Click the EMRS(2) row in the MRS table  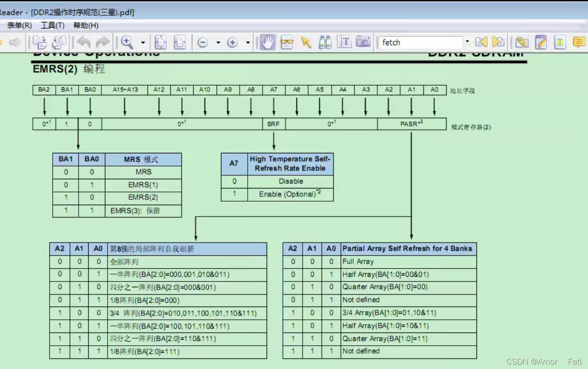(117, 198)
